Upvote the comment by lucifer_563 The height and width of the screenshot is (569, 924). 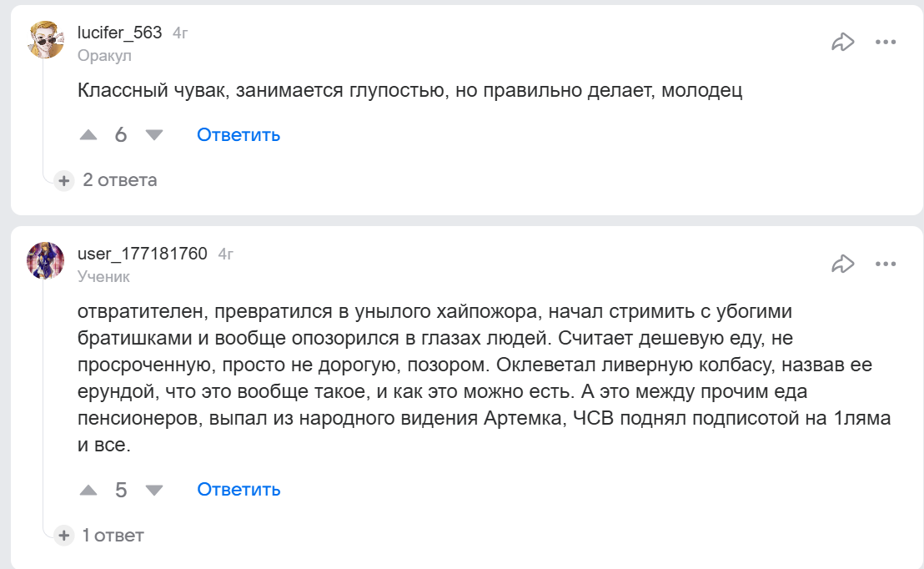89,135
